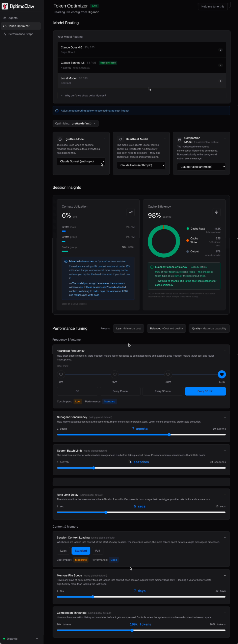The height and width of the screenshot is (644, 238).
Task: Open the Compaction Model Claude Haiku dropdown
Action: (201, 167)
